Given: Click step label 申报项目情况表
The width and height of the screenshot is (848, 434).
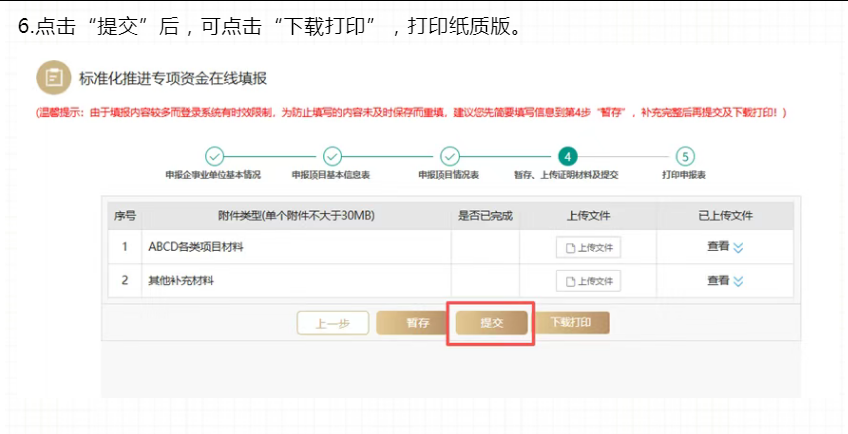Looking at the screenshot, I should click(x=449, y=175).
